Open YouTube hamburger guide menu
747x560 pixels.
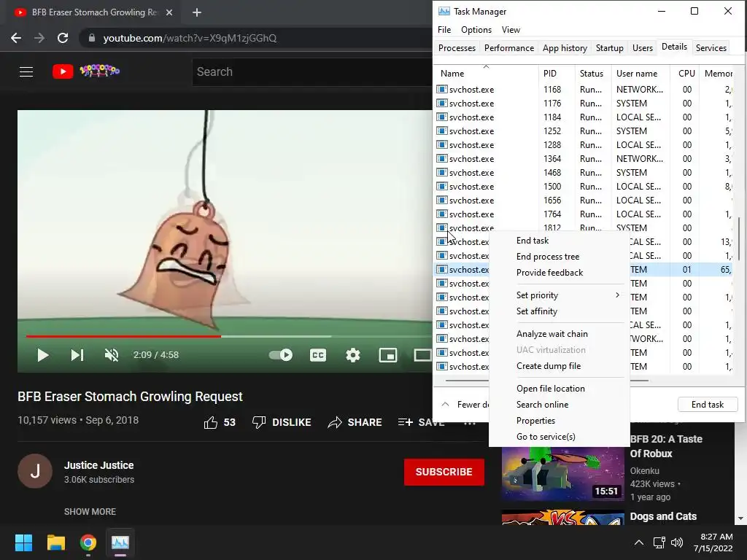[x=26, y=71]
